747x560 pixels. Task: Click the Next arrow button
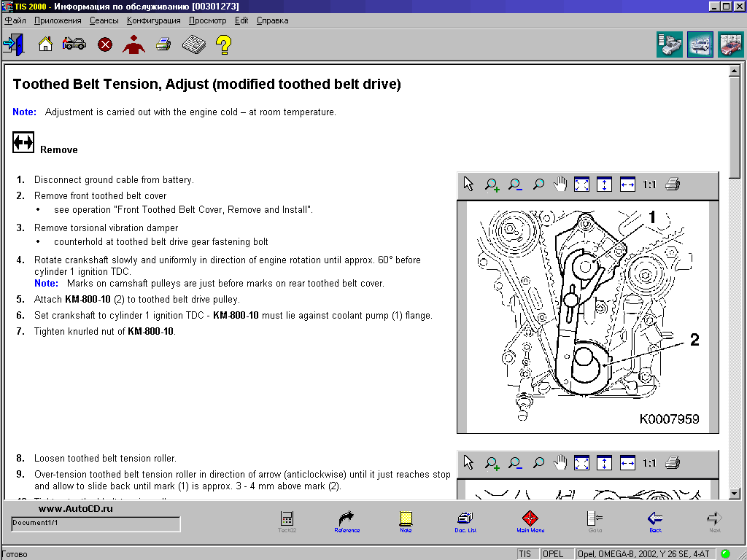coord(715,521)
